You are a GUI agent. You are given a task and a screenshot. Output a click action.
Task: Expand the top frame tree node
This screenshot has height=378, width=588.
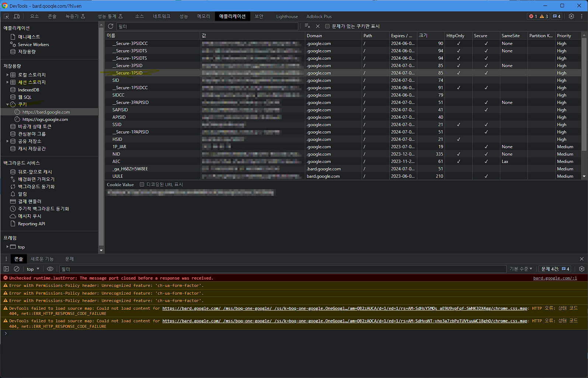[7, 247]
